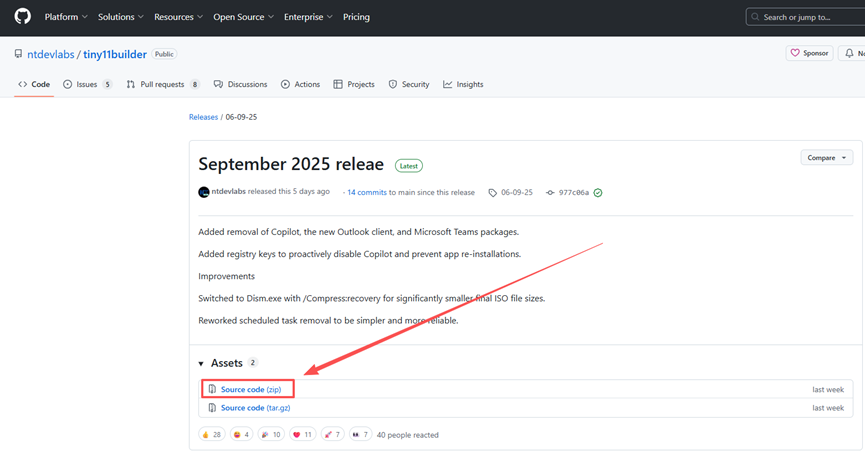
Task: Click the Public visibility badge
Action: pos(164,54)
